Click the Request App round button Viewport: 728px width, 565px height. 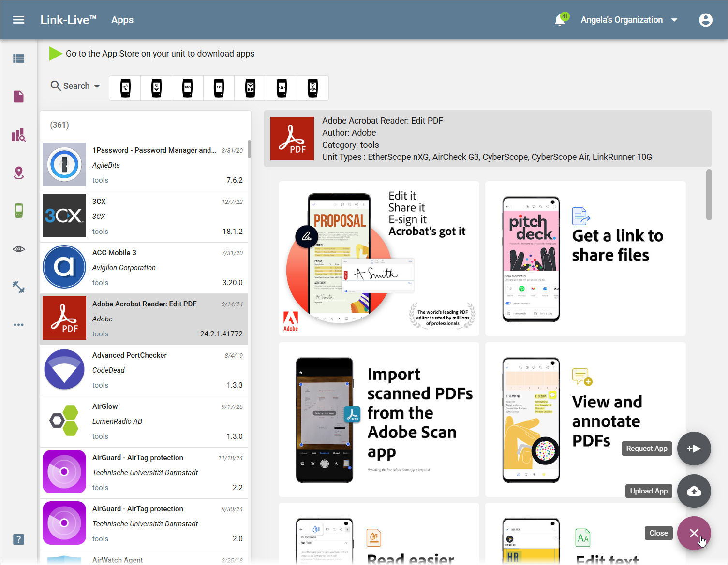(x=694, y=449)
